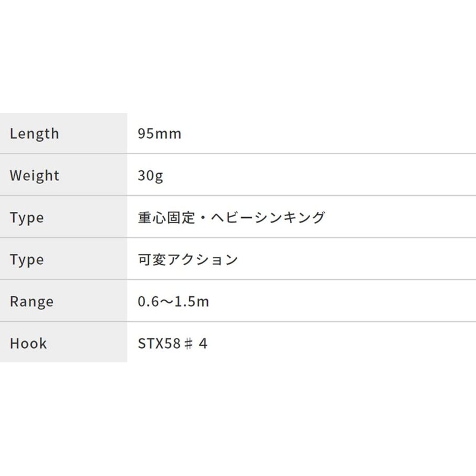Click the ＃4 hook size text

(196, 344)
